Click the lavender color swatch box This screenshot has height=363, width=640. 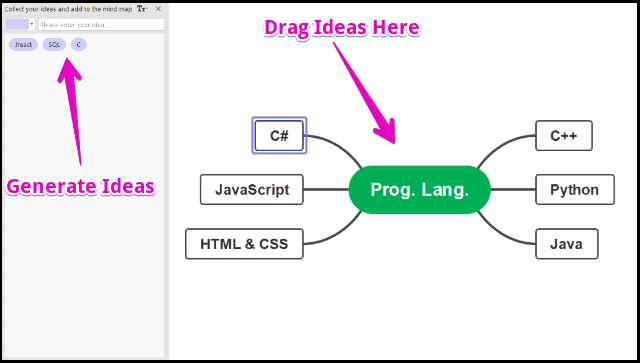coord(17,24)
